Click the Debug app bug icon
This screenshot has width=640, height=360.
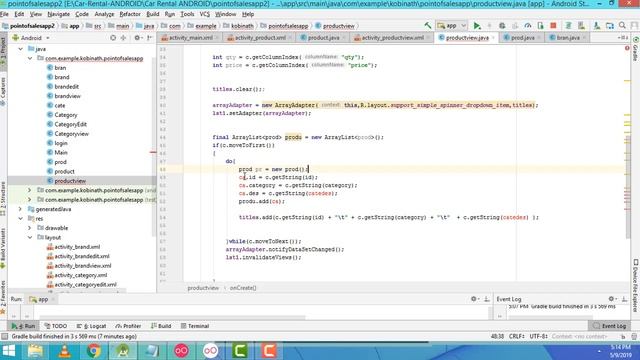[x=502, y=26]
